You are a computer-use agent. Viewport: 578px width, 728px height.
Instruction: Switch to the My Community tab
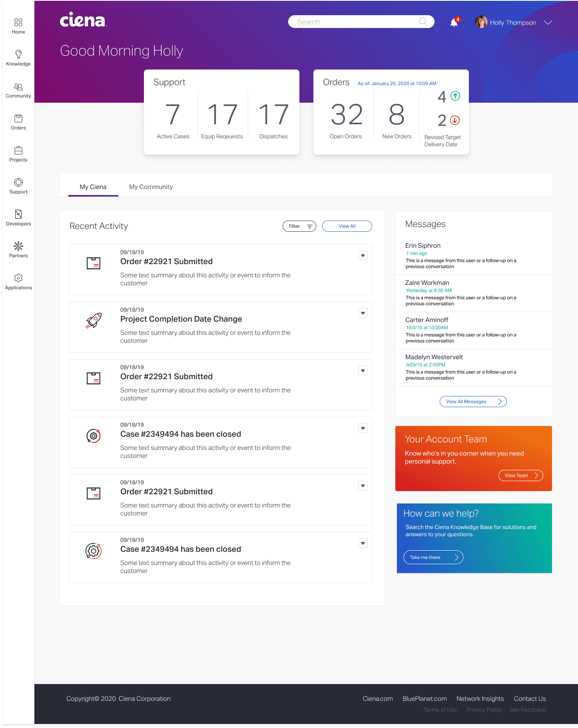coord(151,187)
